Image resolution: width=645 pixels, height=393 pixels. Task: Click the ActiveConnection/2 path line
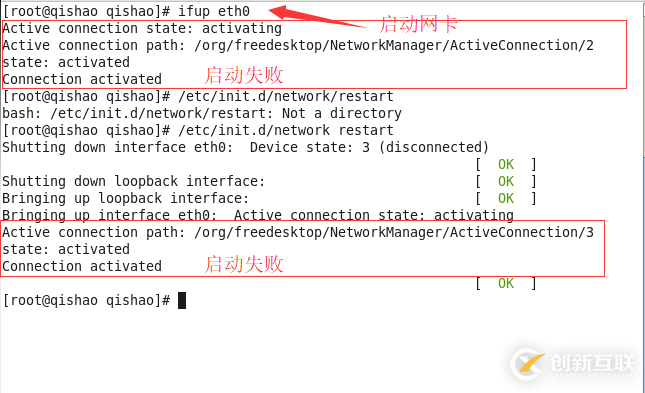pyautogui.click(x=298, y=45)
